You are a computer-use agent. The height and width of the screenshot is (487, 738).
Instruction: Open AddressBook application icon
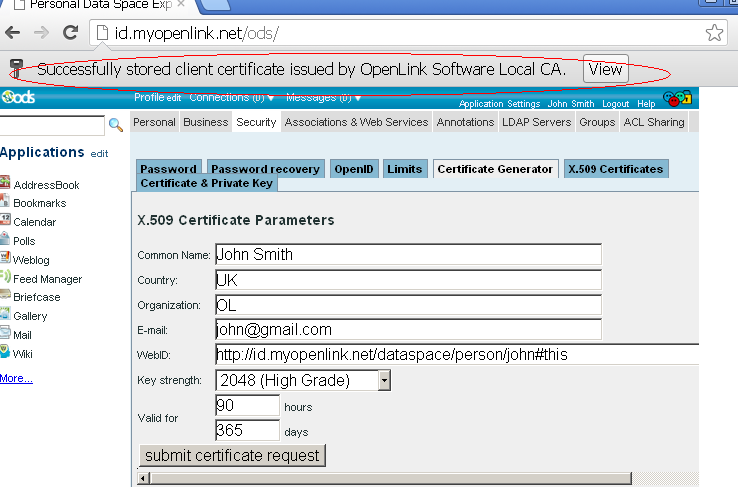(x=5, y=184)
